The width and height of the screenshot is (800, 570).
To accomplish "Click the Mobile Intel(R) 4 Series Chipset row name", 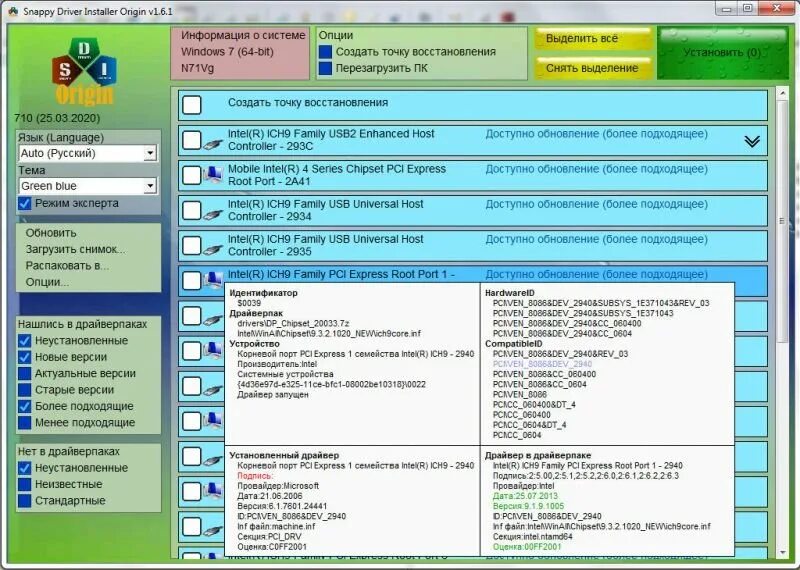I will point(337,175).
